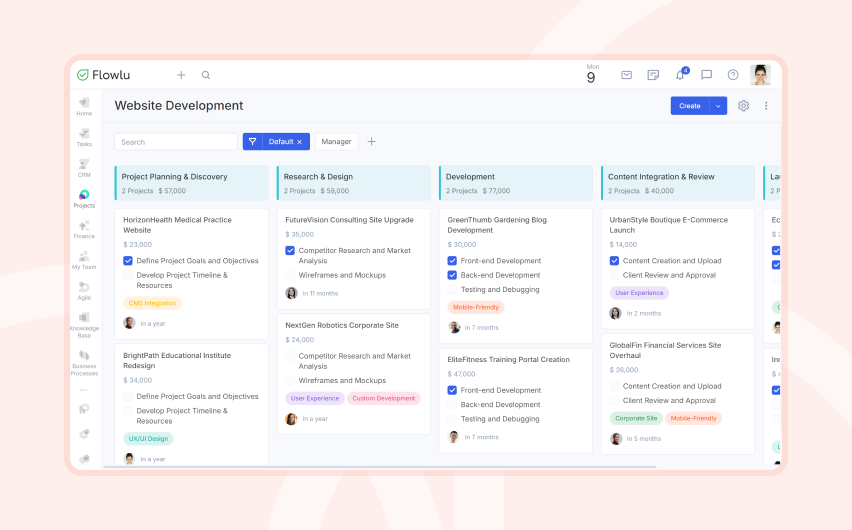Check Wireframes and Mockups in FutureVision card

(290, 275)
